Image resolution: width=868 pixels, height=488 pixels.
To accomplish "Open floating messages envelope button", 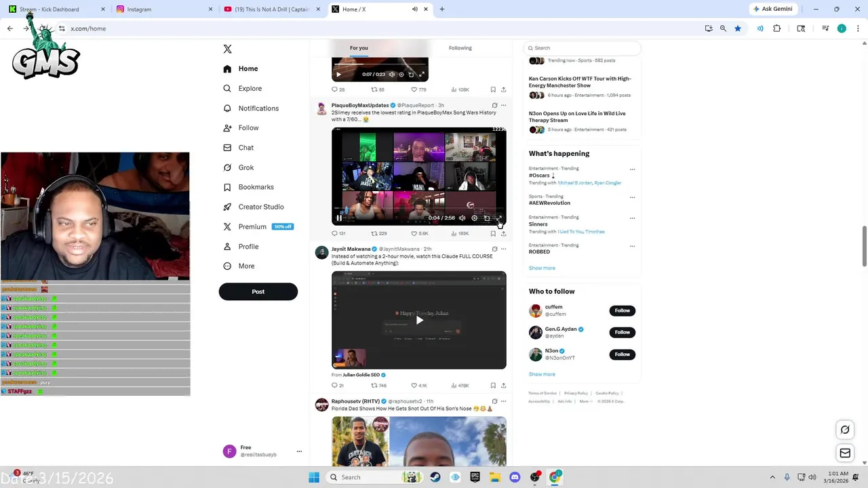I will [845, 453].
